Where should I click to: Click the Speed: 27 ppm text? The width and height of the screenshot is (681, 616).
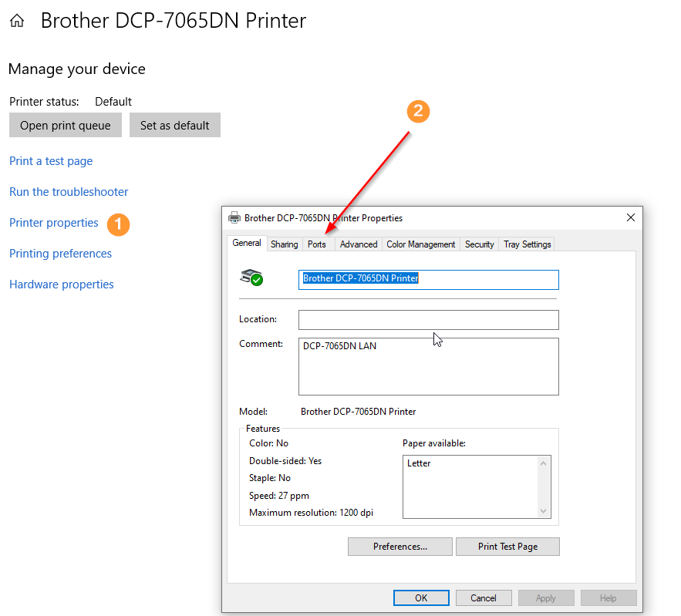coord(279,495)
